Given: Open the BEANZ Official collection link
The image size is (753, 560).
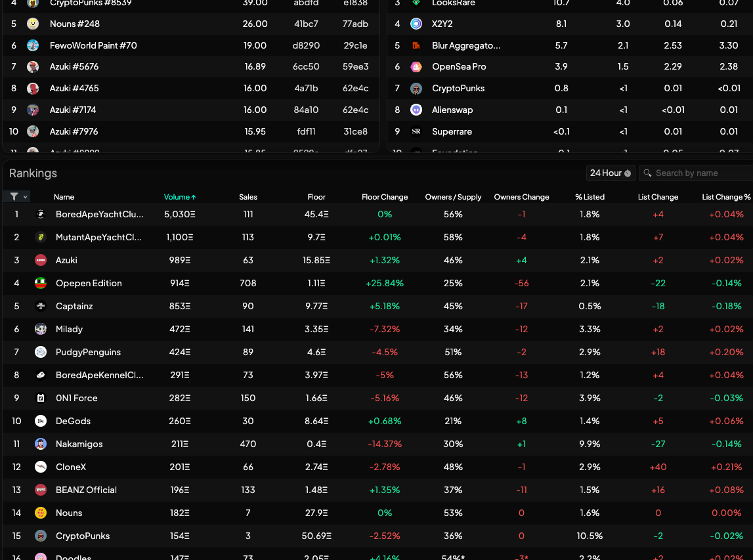Looking at the screenshot, I should (86, 490).
